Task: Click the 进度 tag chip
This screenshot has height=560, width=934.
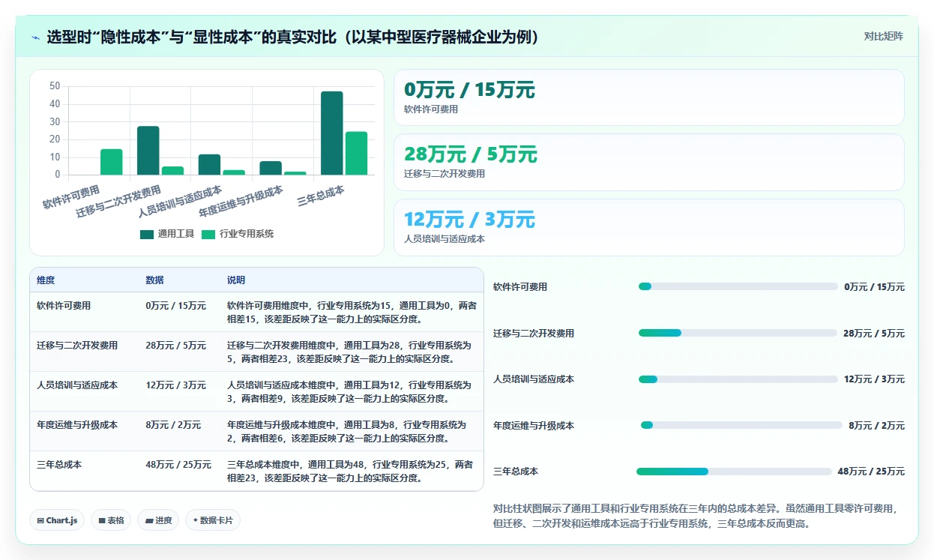Action: (158, 520)
